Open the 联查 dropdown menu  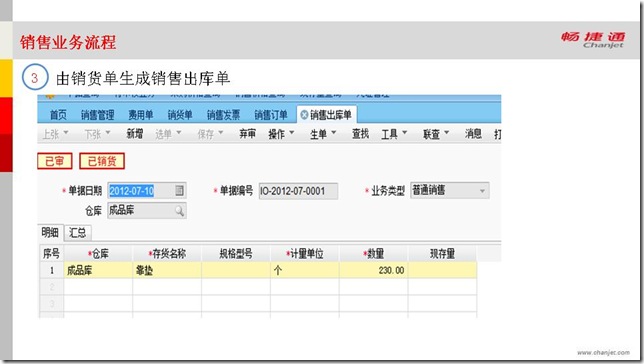[436, 134]
